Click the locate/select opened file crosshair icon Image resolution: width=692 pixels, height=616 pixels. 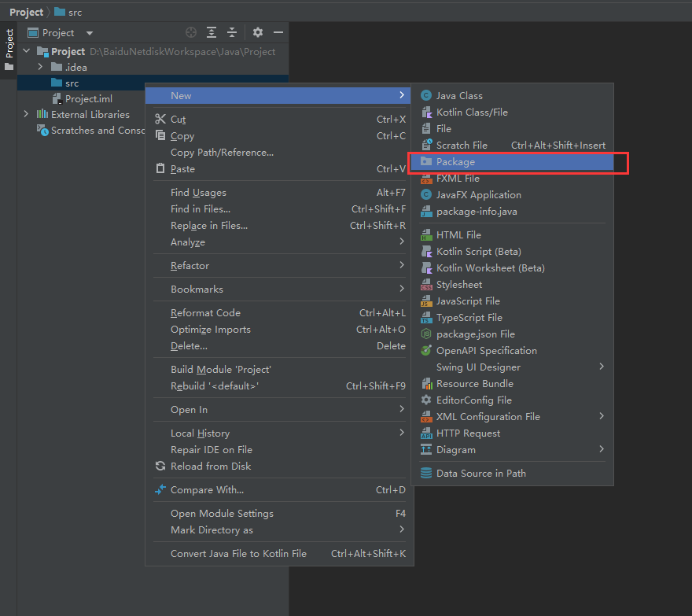(191, 32)
